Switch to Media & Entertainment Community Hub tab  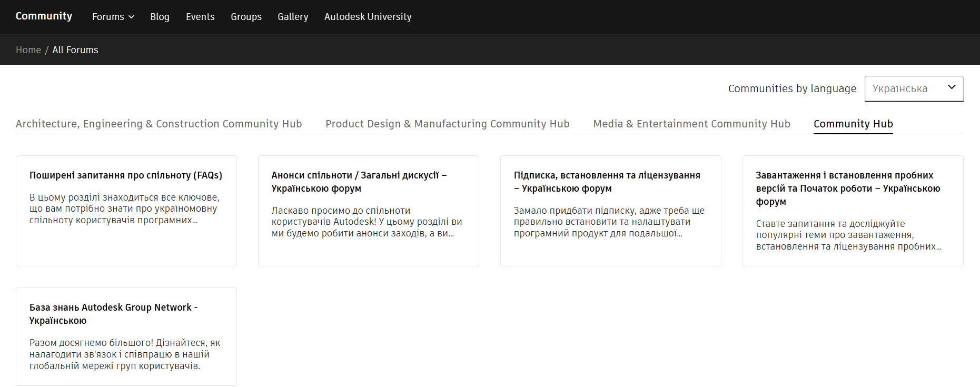(691, 124)
